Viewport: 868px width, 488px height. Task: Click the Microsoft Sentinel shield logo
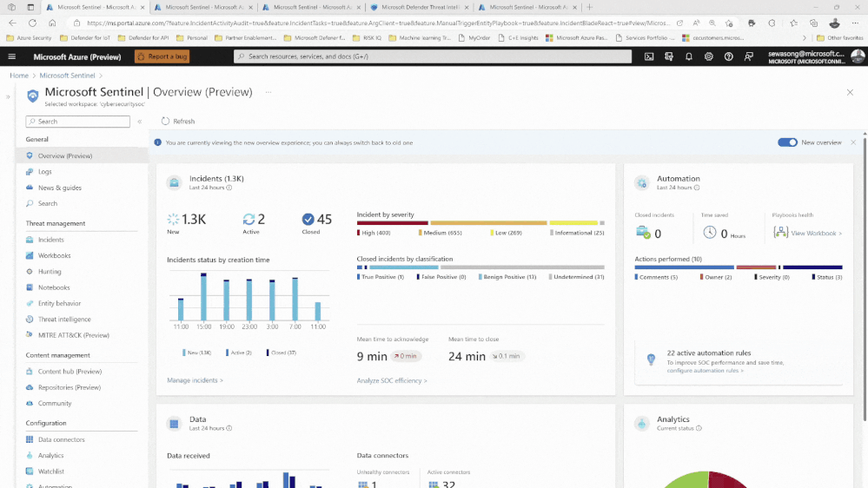coord(33,96)
